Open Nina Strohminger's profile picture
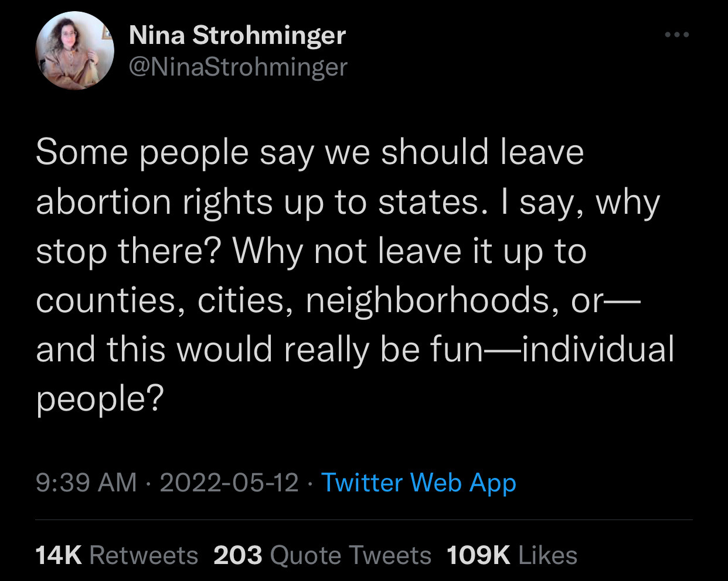 [x=75, y=51]
